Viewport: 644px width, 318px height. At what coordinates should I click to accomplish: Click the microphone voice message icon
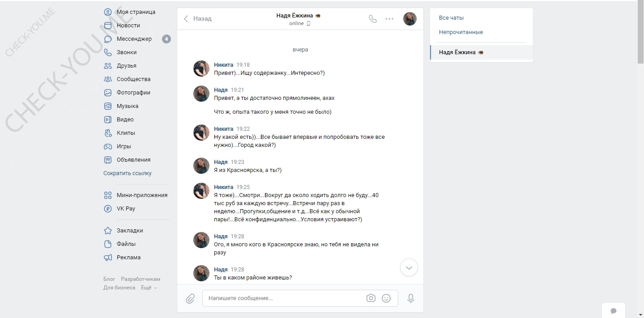[x=410, y=298]
